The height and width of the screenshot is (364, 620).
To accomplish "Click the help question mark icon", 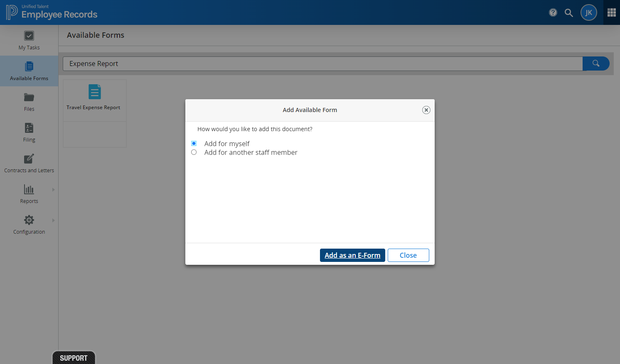I will click(553, 12).
